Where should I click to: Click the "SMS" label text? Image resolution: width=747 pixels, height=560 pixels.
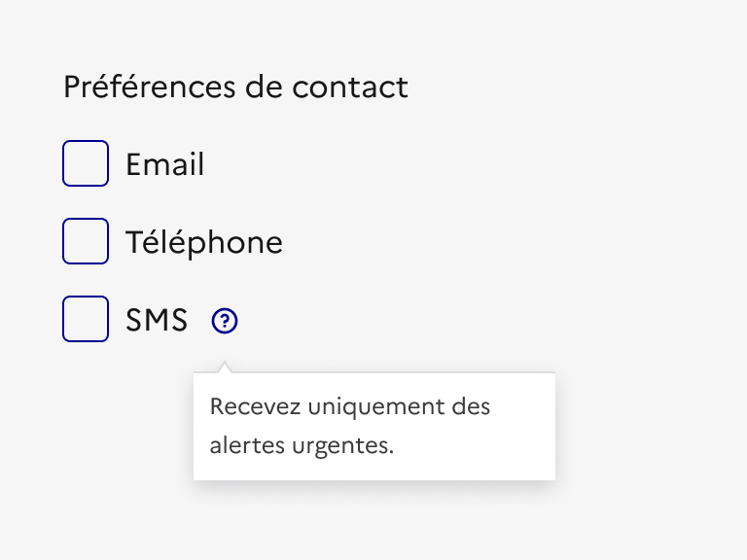[157, 320]
